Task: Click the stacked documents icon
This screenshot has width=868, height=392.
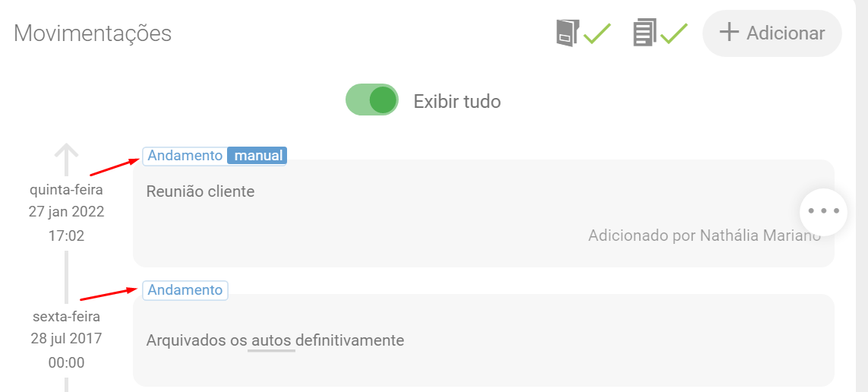Action: [x=644, y=33]
